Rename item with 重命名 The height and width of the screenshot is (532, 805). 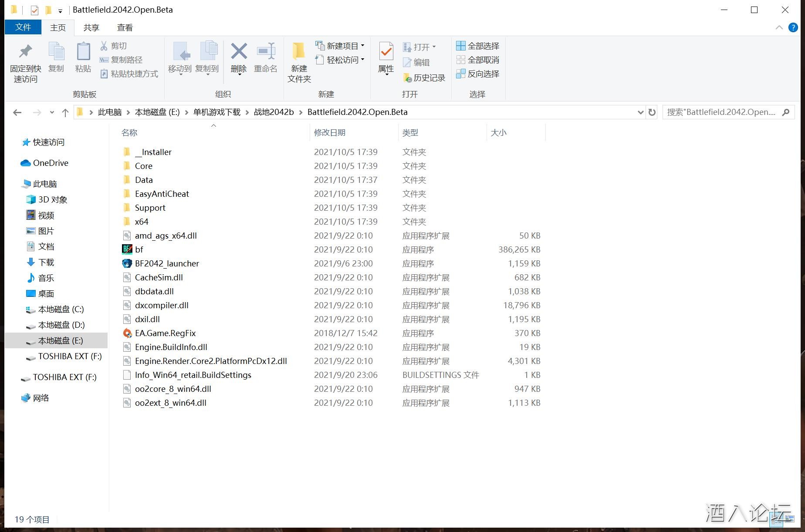(x=266, y=57)
